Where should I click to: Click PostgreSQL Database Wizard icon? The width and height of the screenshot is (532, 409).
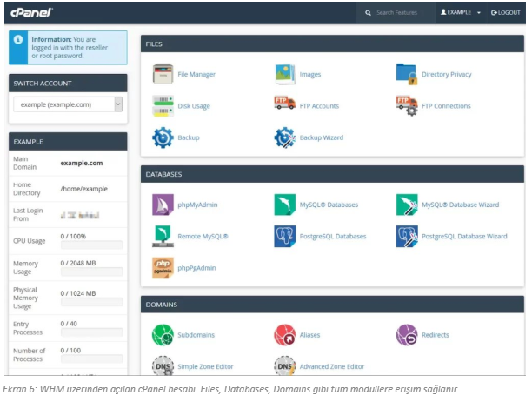pyautogui.click(x=407, y=236)
